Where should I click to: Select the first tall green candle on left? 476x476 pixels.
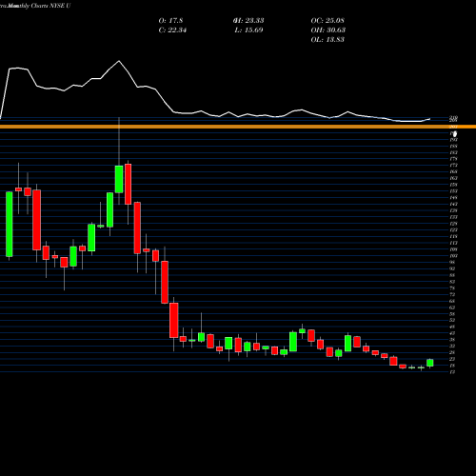10,224
